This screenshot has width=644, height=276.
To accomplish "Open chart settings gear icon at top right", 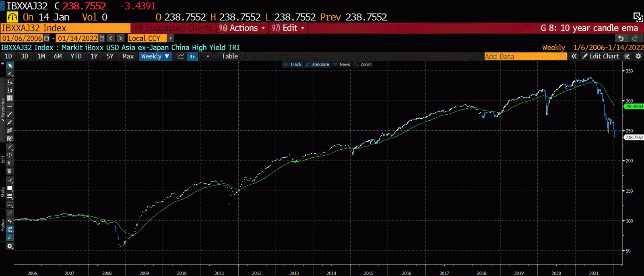I will tap(638, 56).
